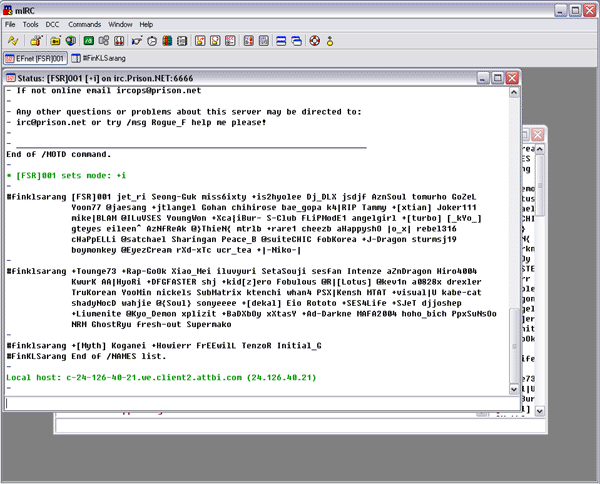
Task: Click Status window scrollbar down arrow
Action: pos(514,389)
